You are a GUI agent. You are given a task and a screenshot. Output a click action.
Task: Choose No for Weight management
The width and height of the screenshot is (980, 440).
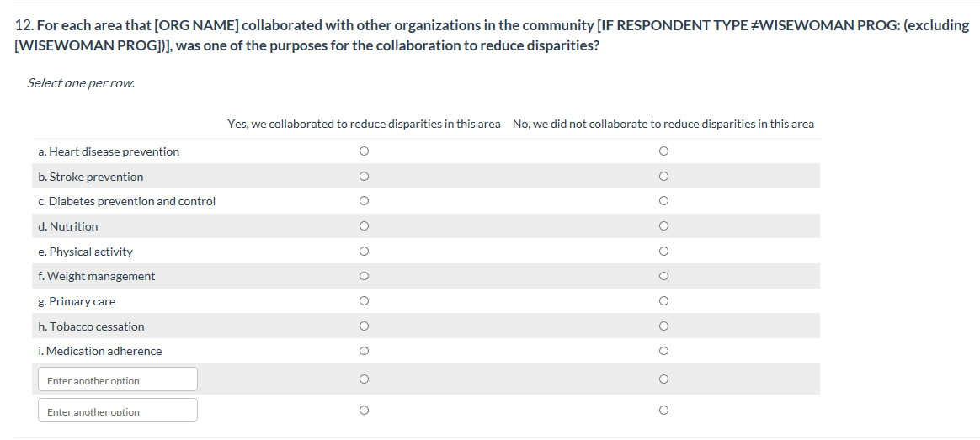pos(663,276)
